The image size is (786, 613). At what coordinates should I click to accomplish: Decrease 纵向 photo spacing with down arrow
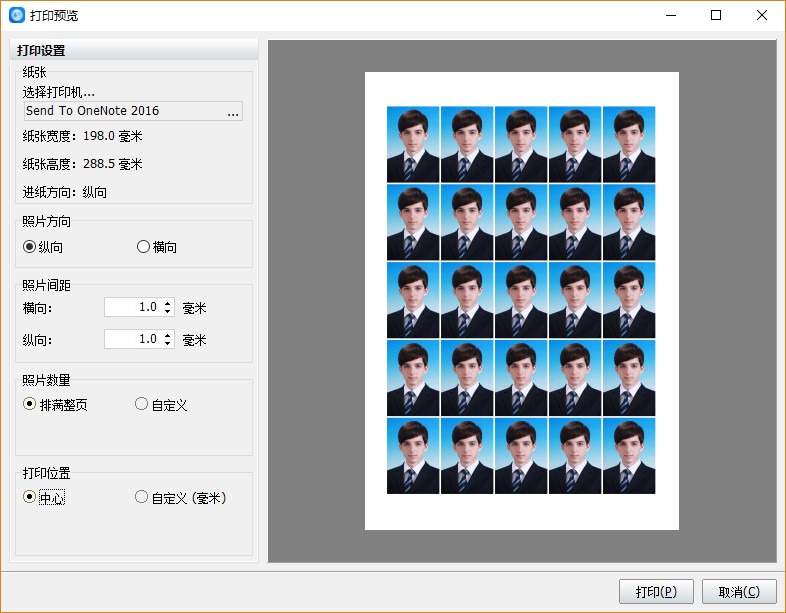point(168,344)
